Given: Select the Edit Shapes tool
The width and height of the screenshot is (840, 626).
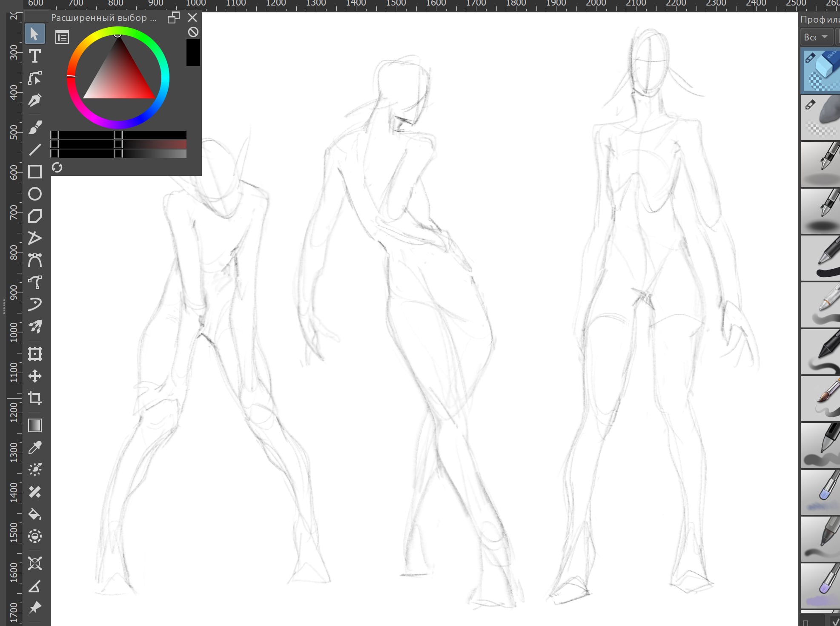Looking at the screenshot, I should click(35, 78).
